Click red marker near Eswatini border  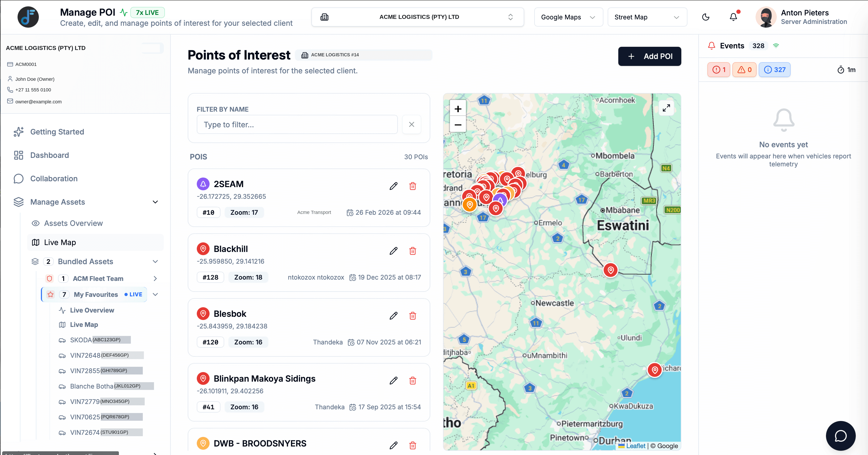[610, 270]
